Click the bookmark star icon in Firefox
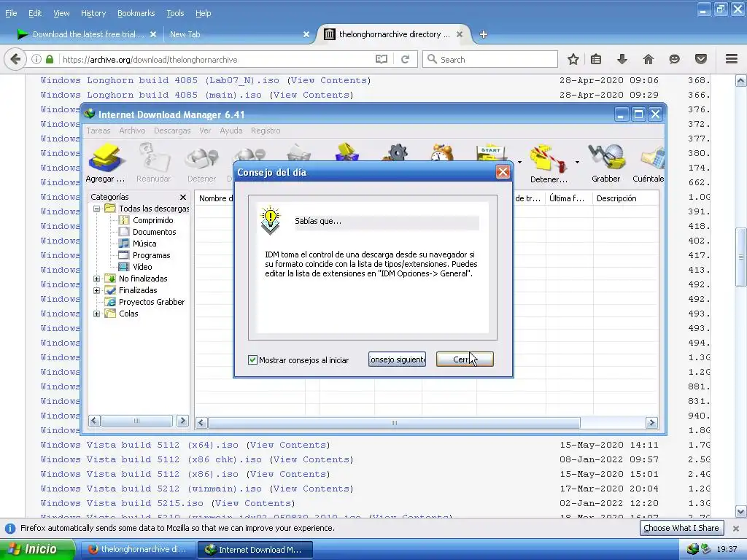Image resolution: width=747 pixels, height=560 pixels. (x=573, y=60)
